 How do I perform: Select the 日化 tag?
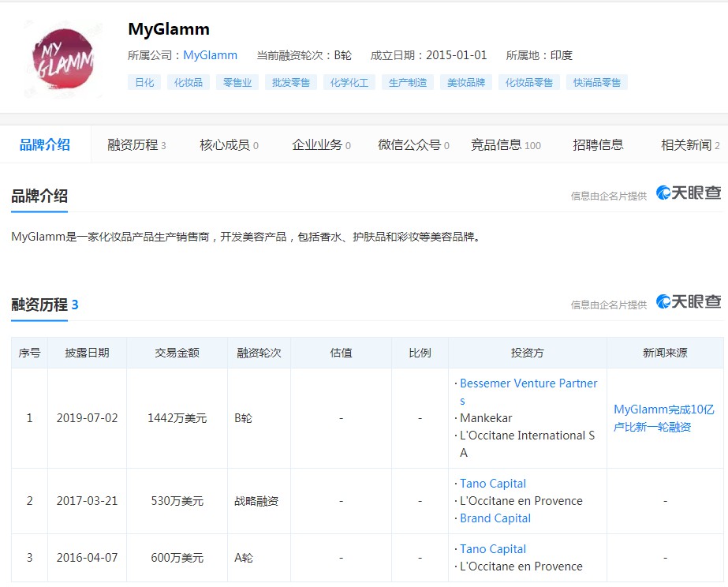click(x=144, y=83)
